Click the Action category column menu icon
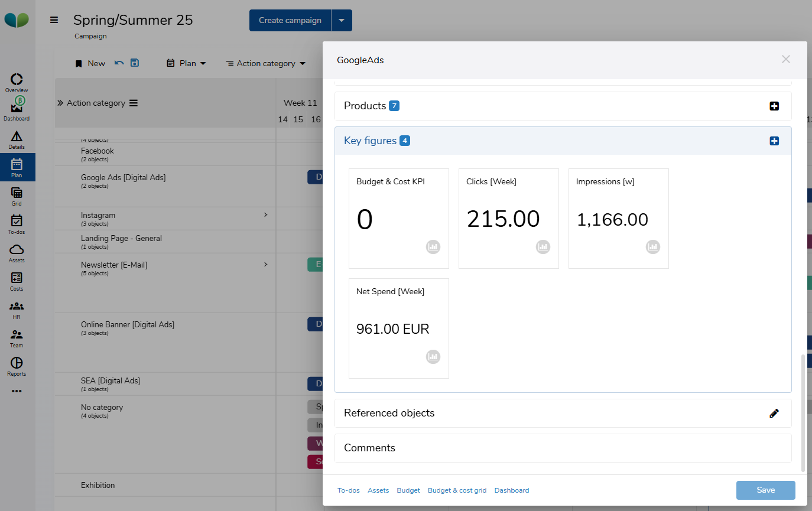This screenshot has width=812, height=511. pyautogui.click(x=134, y=103)
